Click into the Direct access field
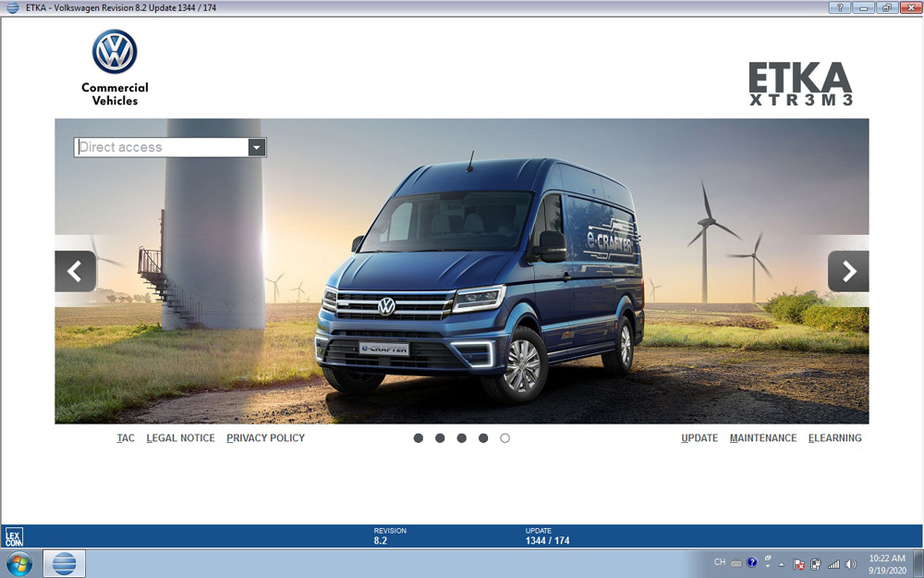924x578 pixels. pyautogui.click(x=162, y=147)
